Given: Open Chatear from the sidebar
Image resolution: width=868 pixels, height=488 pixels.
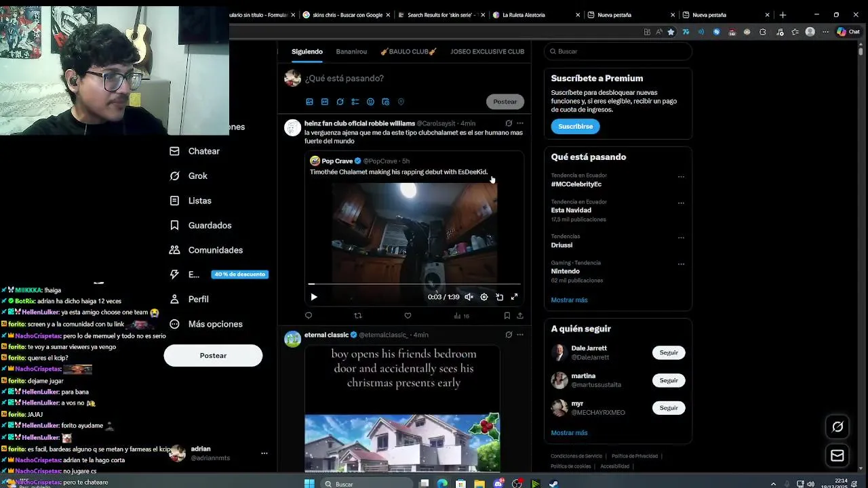Looking at the screenshot, I should (195, 151).
